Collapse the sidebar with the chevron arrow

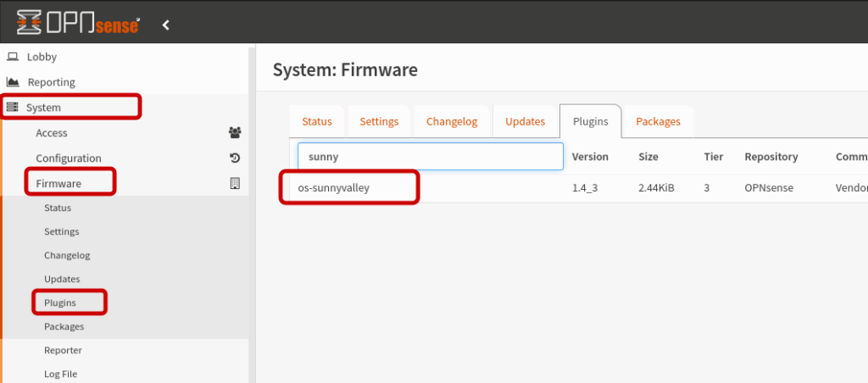click(x=166, y=25)
